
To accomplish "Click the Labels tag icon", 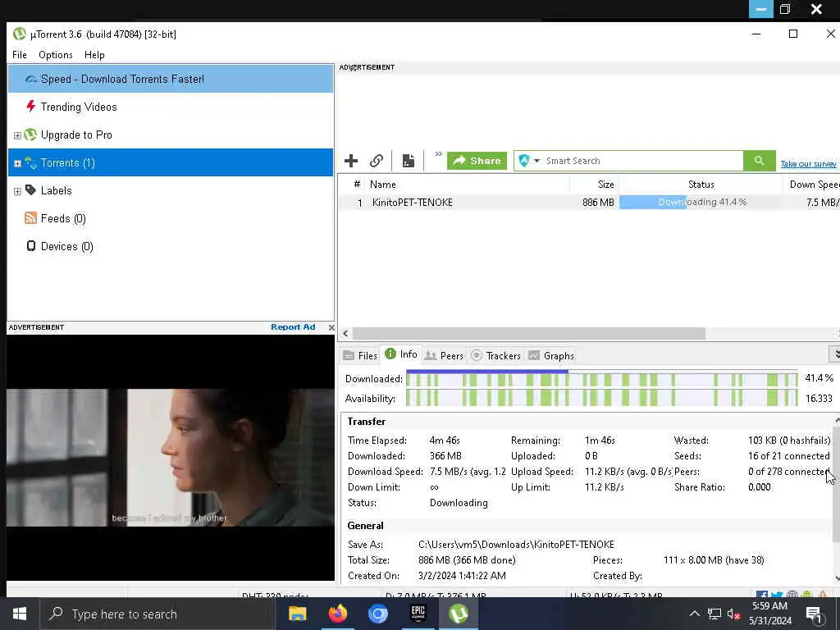I will [30, 190].
